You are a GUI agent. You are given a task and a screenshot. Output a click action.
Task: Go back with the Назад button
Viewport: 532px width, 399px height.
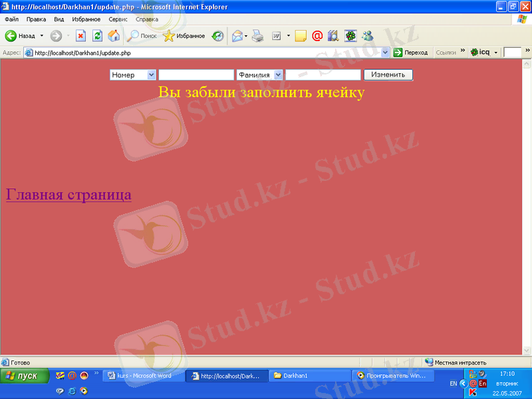tap(20, 36)
